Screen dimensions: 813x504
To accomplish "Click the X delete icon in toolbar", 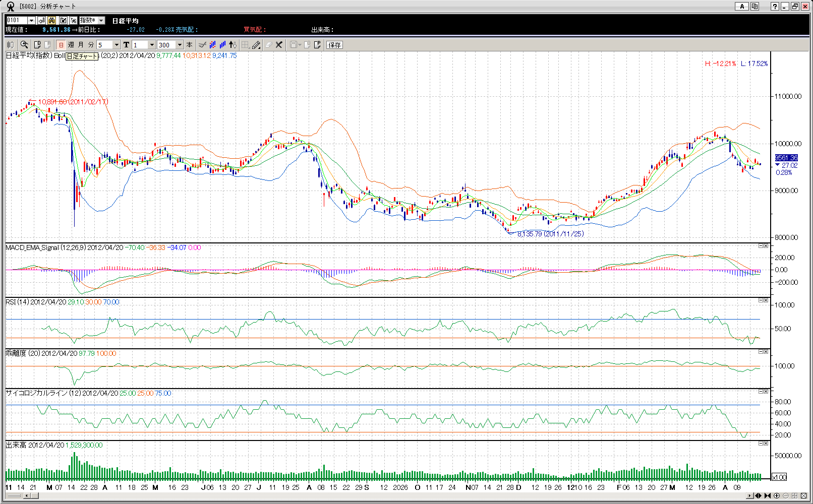I will (x=279, y=45).
